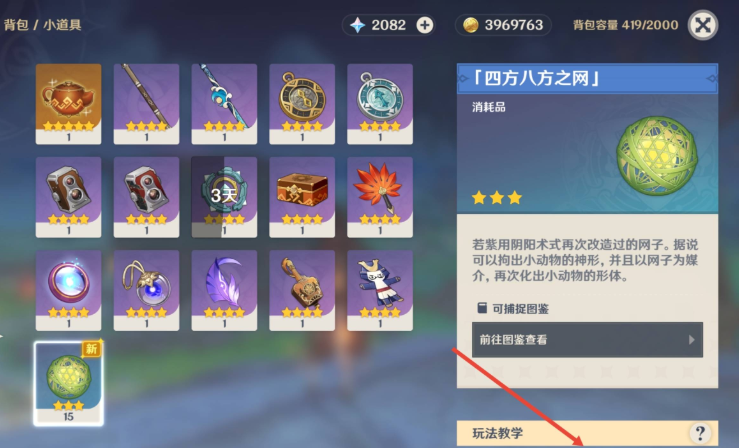Select the teal Anemo treasure compass

380,104
